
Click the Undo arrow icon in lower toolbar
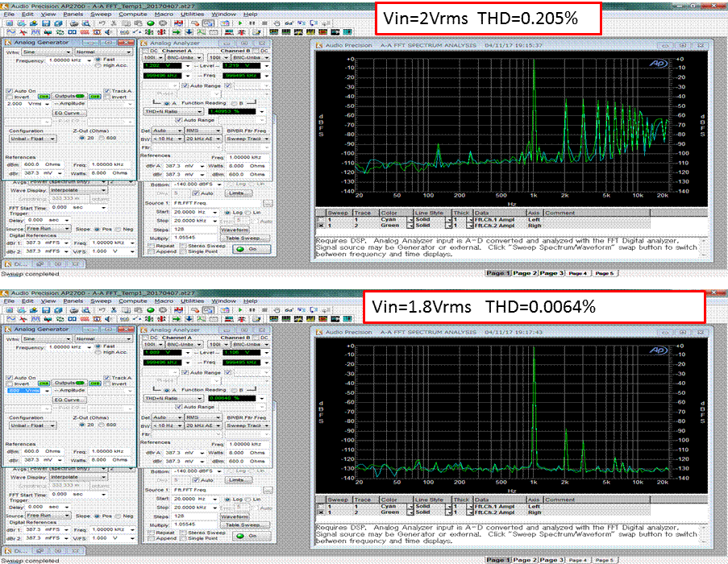tap(102, 310)
